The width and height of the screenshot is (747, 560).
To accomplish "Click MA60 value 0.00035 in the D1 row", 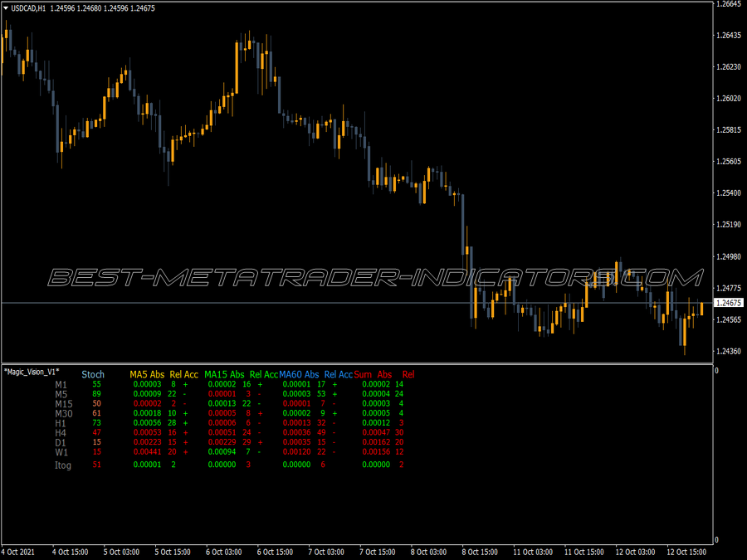I will coord(297,442).
